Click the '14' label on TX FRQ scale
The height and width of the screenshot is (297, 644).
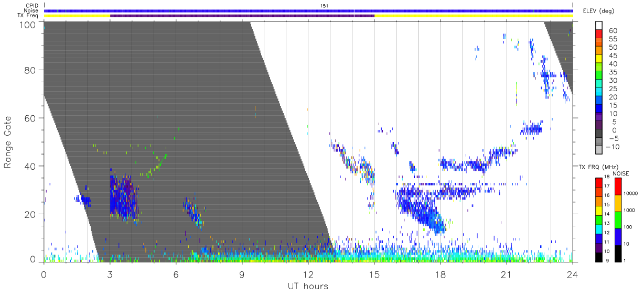pyautogui.click(x=607, y=215)
